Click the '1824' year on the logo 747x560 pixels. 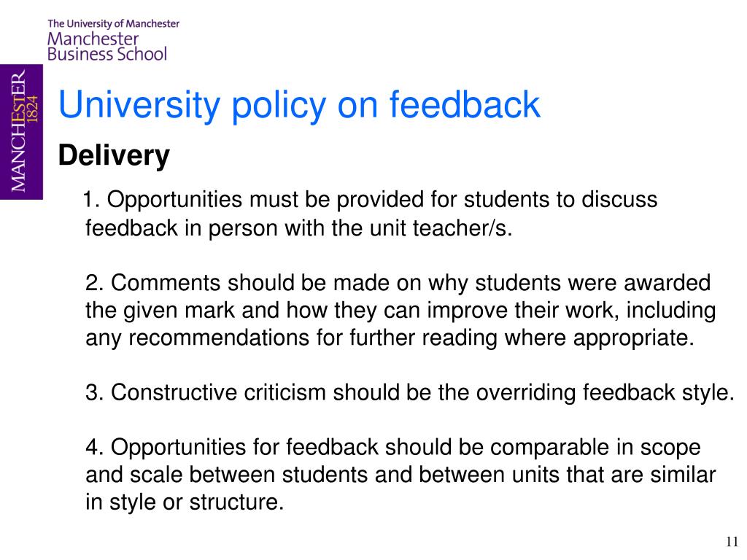[x=33, y=109]
